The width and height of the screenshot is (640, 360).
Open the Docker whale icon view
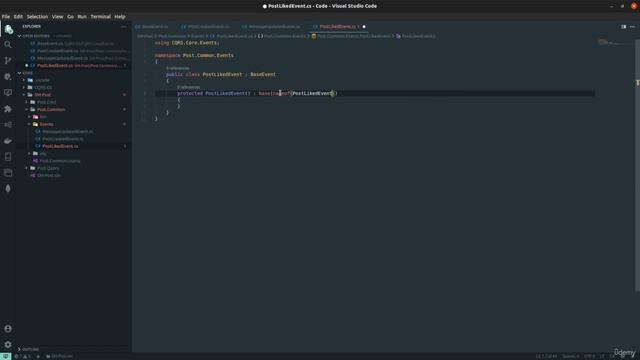click(8, 141)
